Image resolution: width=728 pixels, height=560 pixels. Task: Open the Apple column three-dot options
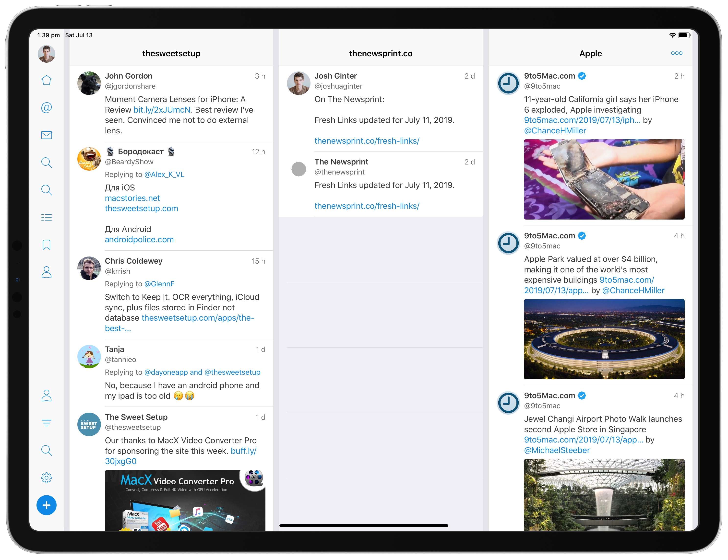[677, 53]
